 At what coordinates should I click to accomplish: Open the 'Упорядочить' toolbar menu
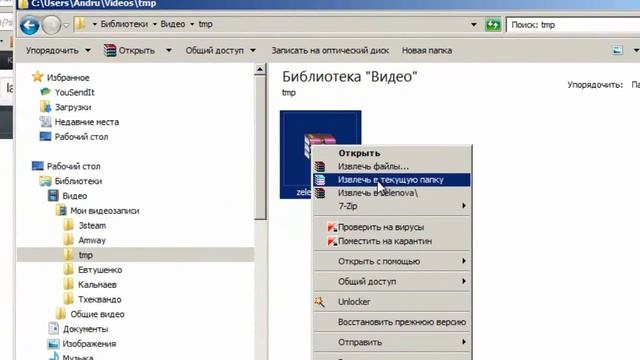point(58,51)
